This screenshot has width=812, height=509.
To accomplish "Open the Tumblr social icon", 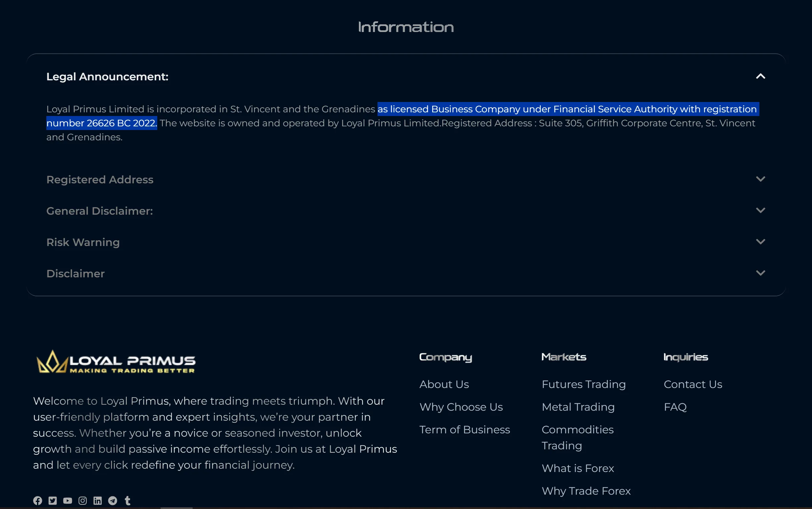I will tap(128, 501).
